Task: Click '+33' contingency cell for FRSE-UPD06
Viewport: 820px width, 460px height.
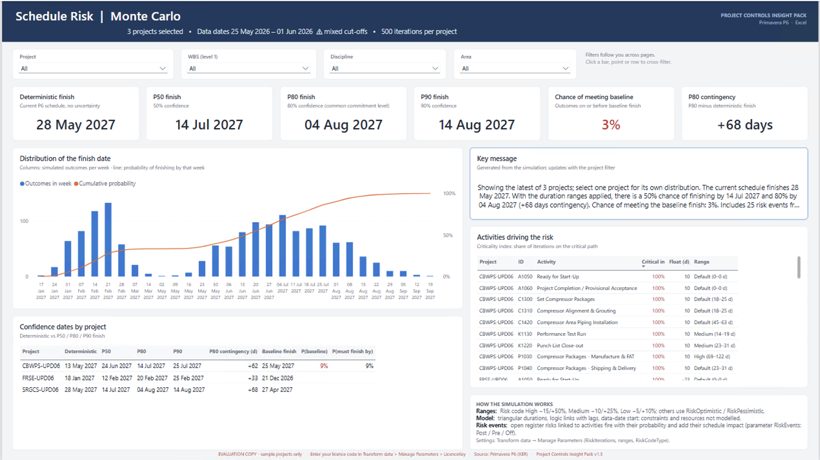Action: (253, 378)
